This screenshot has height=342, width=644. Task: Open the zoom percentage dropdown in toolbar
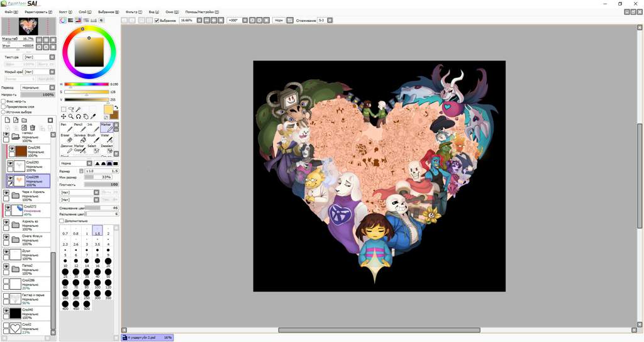[x=199, y=20]
